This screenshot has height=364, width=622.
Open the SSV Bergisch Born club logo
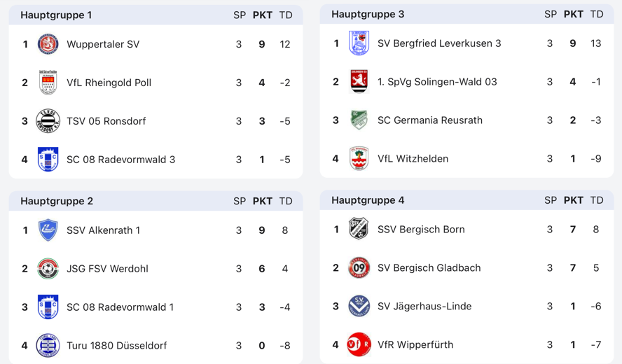(359, 230)
